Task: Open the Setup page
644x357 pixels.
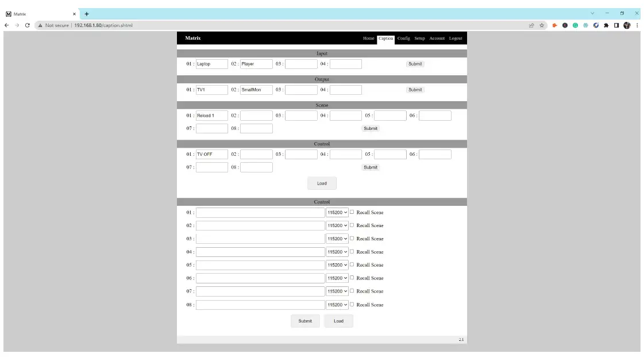Action: tap(419, 38)
